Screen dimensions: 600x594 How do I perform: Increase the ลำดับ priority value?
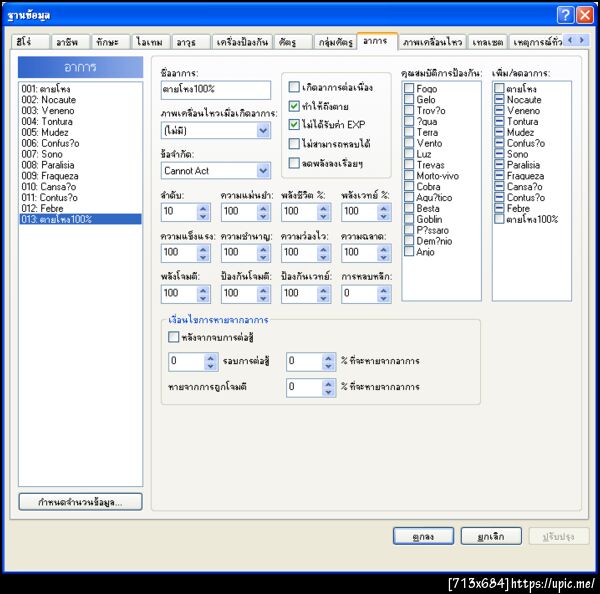tap(203, 208)
